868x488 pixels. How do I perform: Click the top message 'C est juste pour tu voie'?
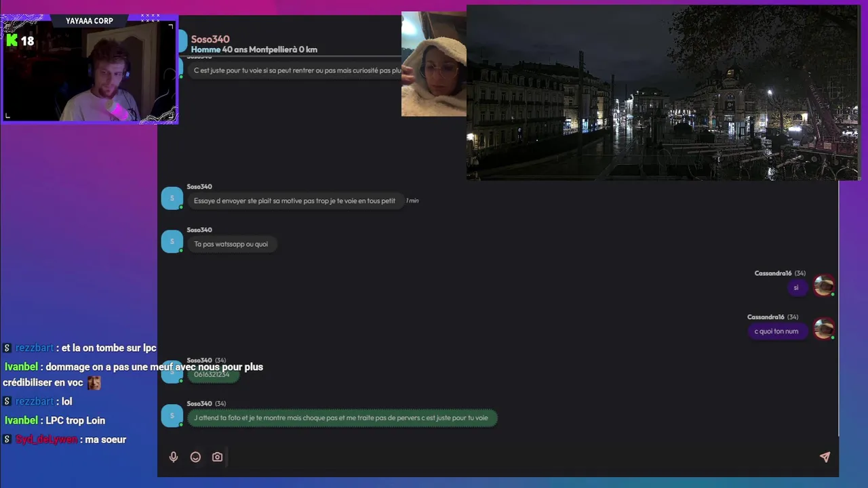pos(294,70)
